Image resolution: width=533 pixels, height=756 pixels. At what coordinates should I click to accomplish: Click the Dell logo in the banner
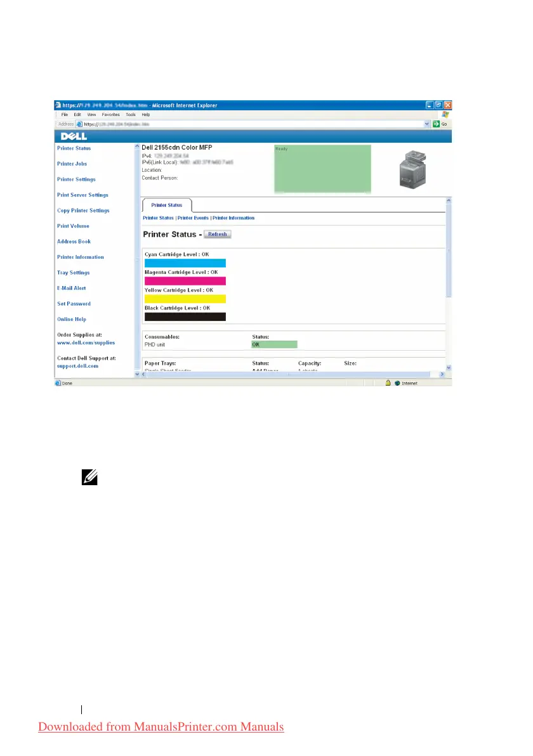tap(74, 136)
